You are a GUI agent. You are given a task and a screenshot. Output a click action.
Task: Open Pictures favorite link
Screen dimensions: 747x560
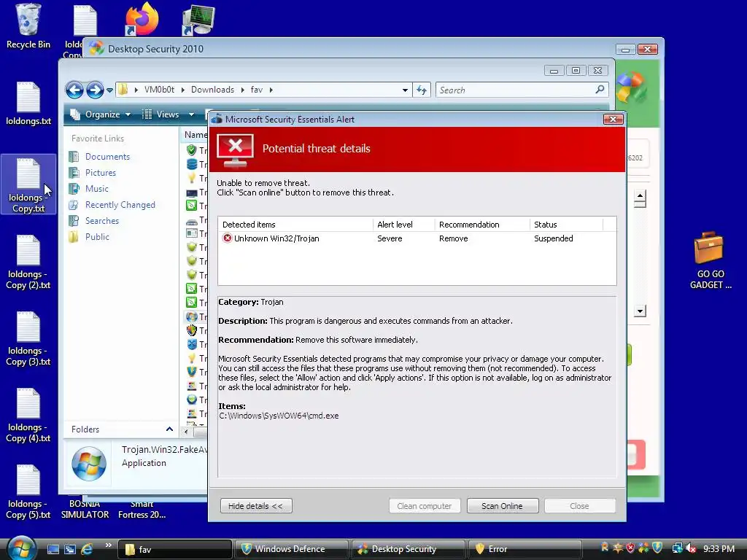(x=100, y=173)
